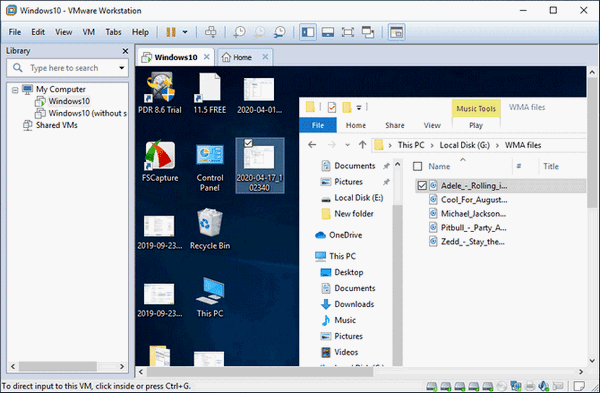The width and height of the screenshot is (600, 393).
Task: Take a snapshot of this VM
Action: tap(240, 32)
